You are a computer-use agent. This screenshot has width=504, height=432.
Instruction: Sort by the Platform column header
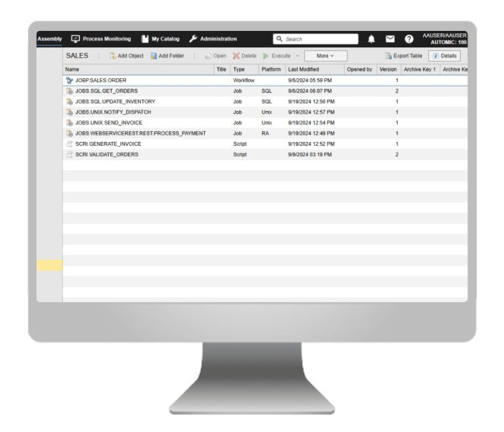coord(272,70)
